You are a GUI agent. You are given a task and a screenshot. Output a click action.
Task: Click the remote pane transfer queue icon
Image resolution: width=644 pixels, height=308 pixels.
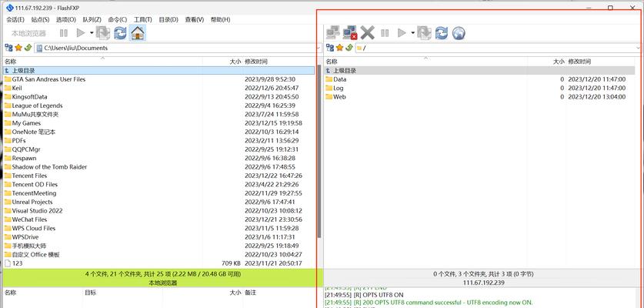[x=424, y=33]
